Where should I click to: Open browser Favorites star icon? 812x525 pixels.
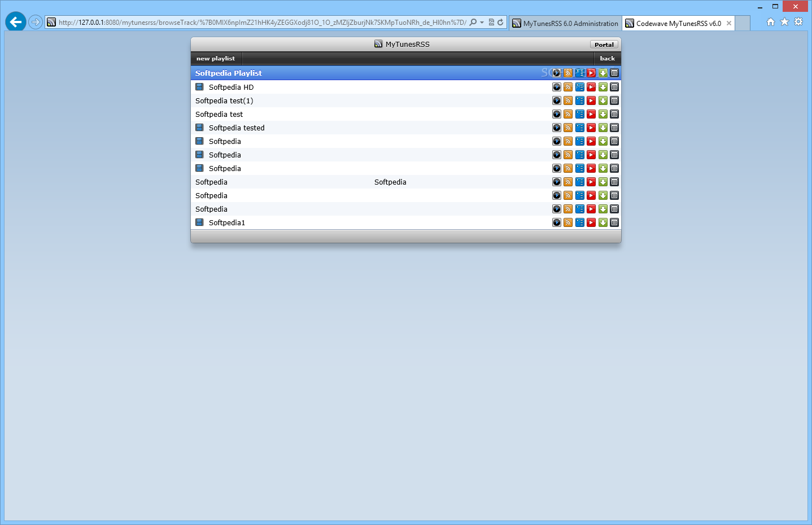tap(784, 22)
